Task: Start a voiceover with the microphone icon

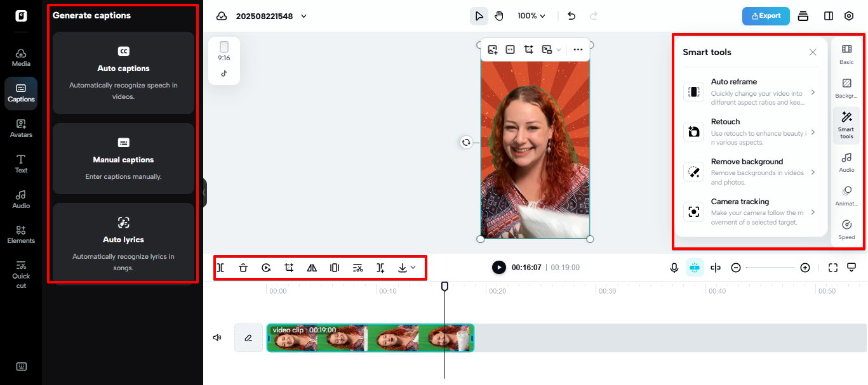Action: (674, 267)
